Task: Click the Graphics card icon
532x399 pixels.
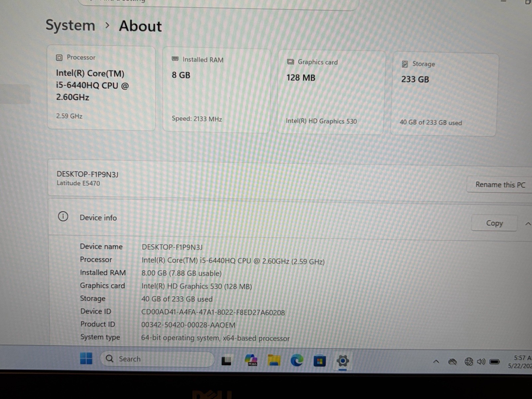Action: pos(291,62)
